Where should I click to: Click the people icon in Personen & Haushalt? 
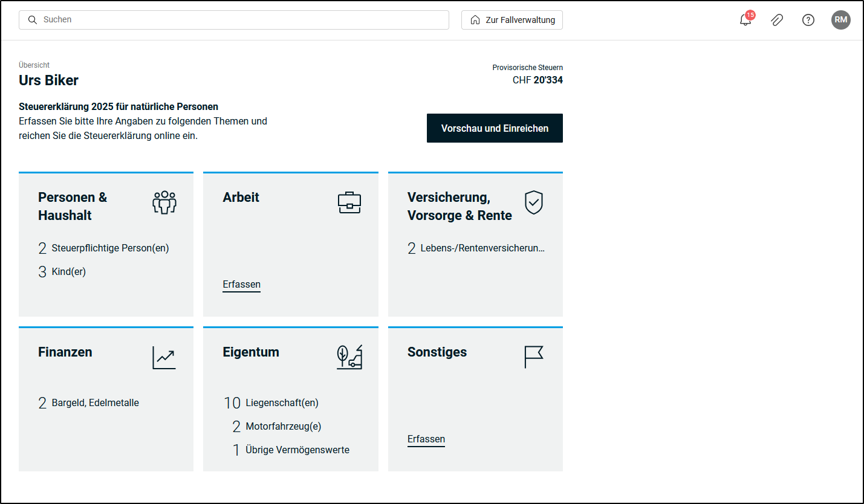(164, 203)
